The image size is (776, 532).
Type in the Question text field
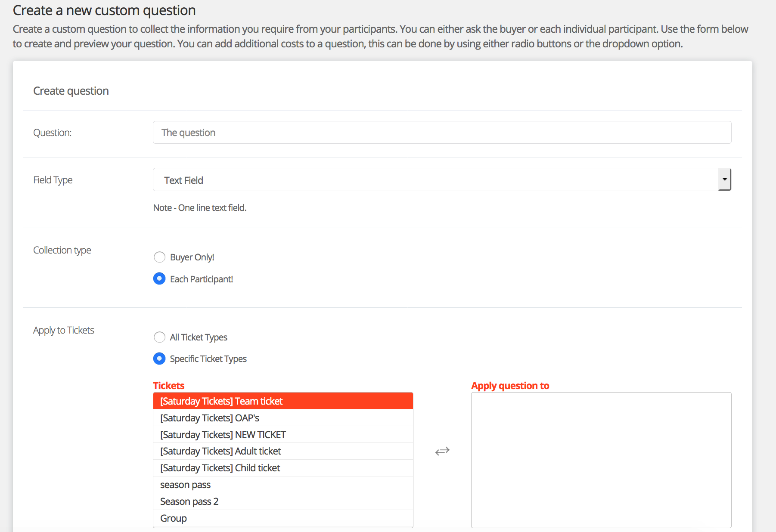click(x=442, y=133)
